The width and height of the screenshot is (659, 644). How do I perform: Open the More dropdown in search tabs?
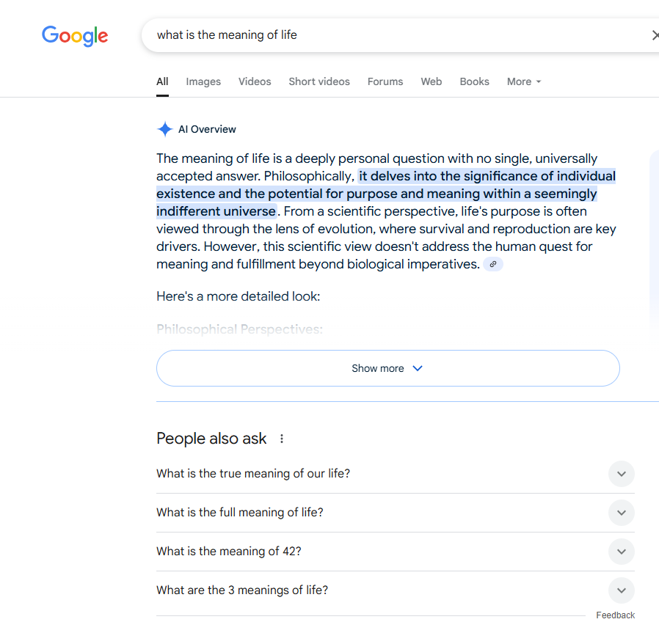coord(524,81)
